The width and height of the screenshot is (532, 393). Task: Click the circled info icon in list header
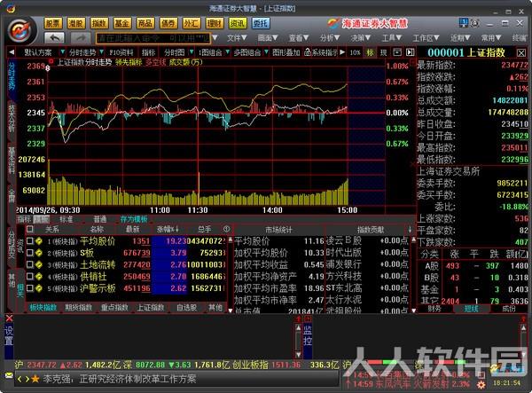[226, 229]
